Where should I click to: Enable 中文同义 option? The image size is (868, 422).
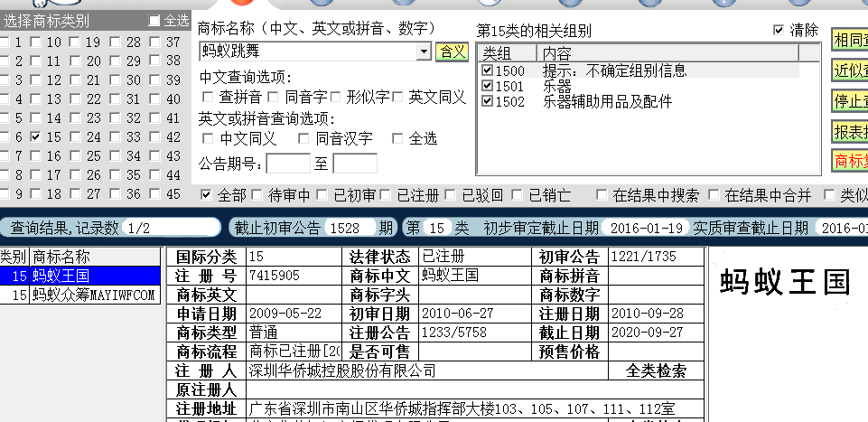pyautogui.click(x=208, y=138)
